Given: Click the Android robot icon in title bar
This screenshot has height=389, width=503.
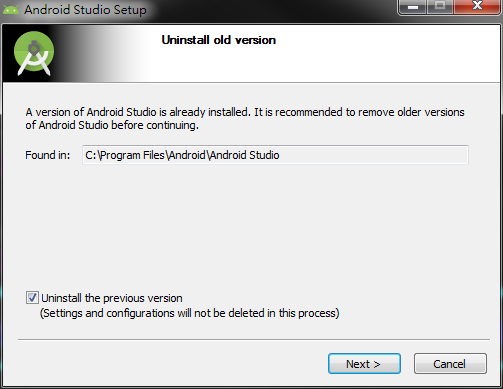Looking at the screenshot, I should click(x=10, y=10).
